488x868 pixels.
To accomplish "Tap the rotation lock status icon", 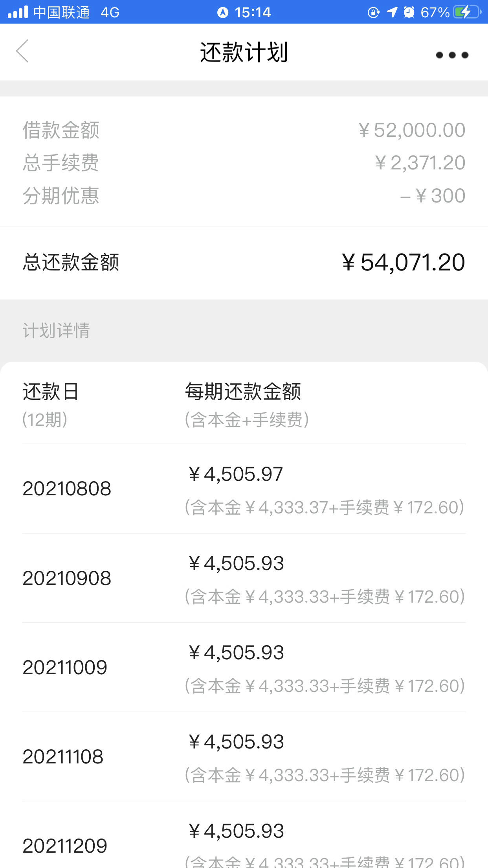I will click(373, 13).
